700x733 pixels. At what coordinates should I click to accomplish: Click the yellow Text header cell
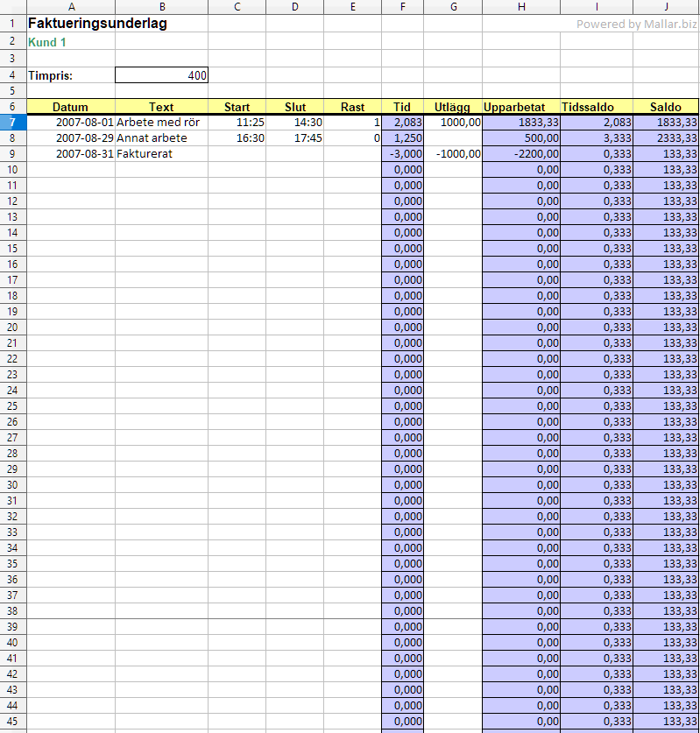pyautogui.click(x=162, y=107)
